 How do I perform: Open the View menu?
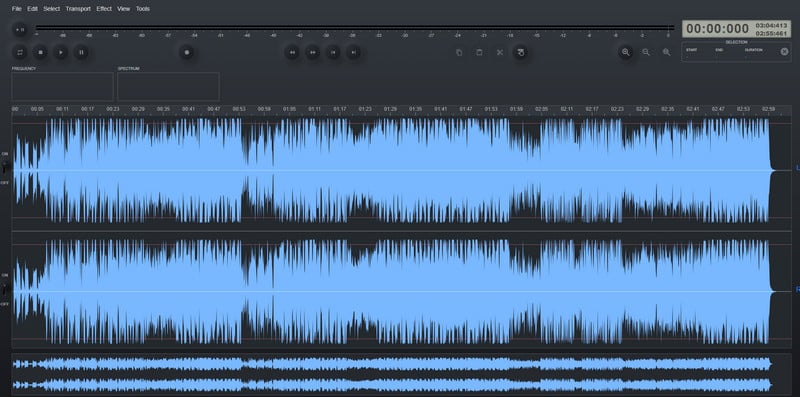pyautogui.click(x=123, y=9)
